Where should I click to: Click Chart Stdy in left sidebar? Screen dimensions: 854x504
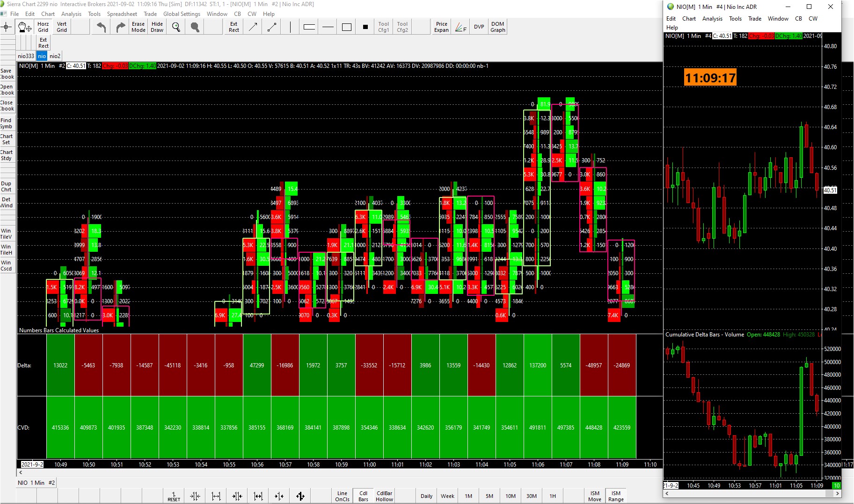tap(7, 155)
